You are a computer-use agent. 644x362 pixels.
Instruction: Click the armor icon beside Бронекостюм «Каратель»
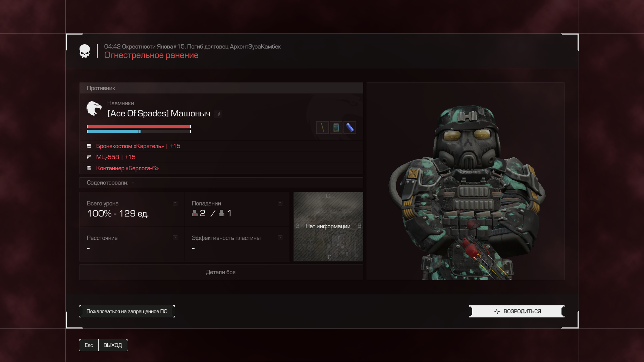pos(89,146)
